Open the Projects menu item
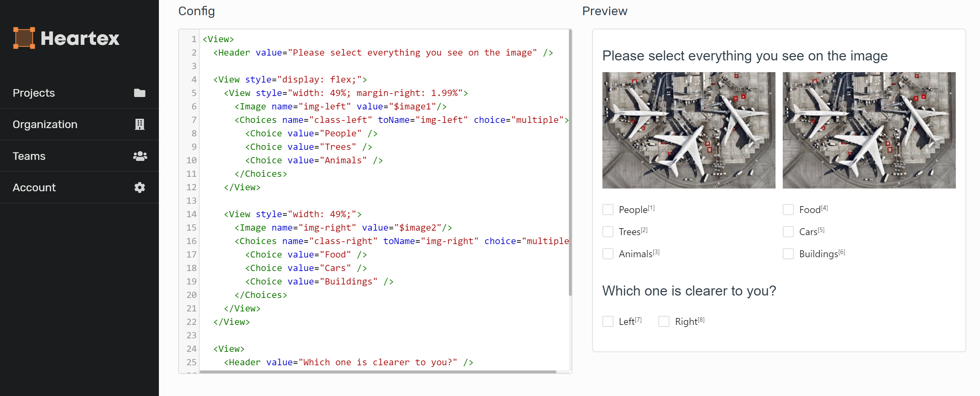Screen dimensions: 980x396 click(x=34, y=93)
